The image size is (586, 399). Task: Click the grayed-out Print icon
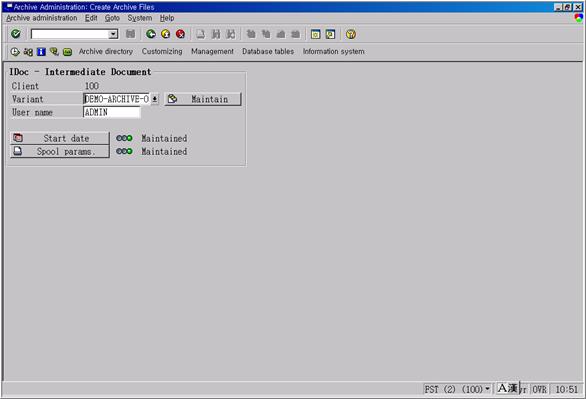point(201,34)
